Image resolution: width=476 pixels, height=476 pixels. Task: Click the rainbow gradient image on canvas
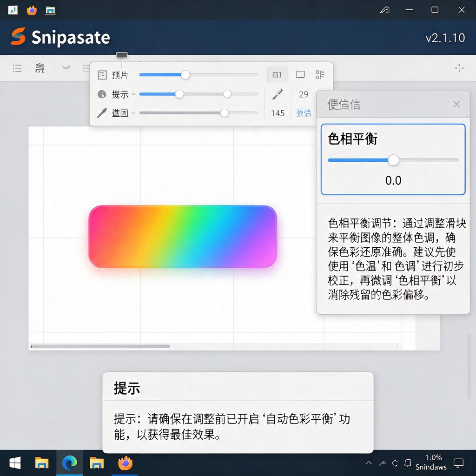pyautogui.click(x=183, y=237)
